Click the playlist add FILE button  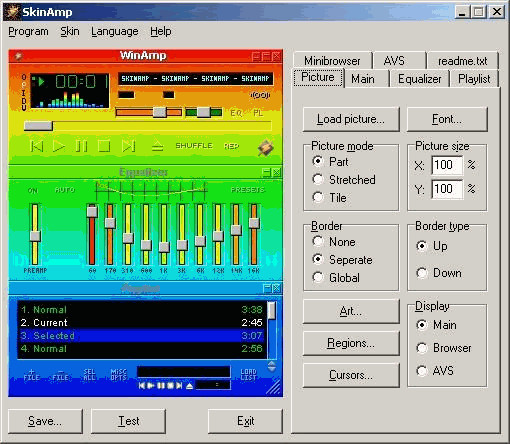click(x=32, y=375)
